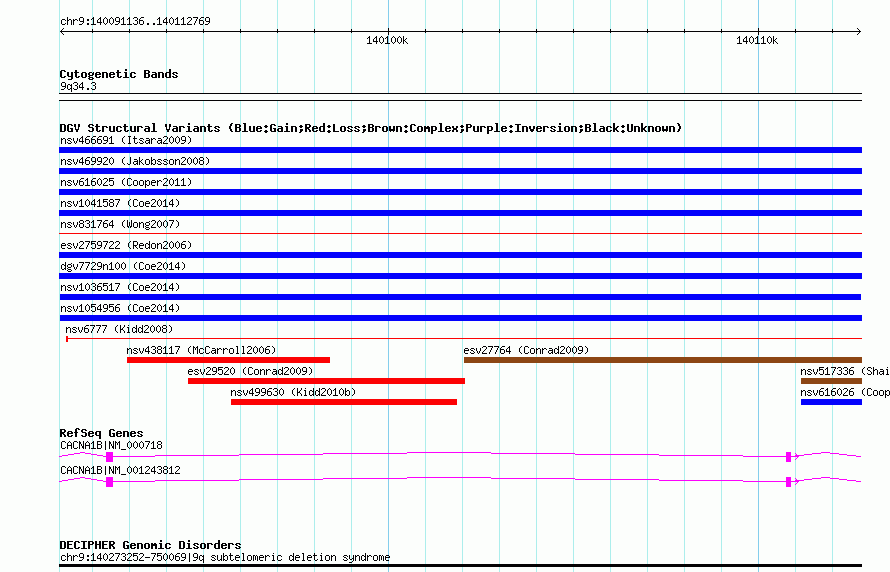The height and width of the screenshot is (572, 890).
Task: Select the nsv499630 (Kidd2010b) red bar
Action: [x=344, y=402]
